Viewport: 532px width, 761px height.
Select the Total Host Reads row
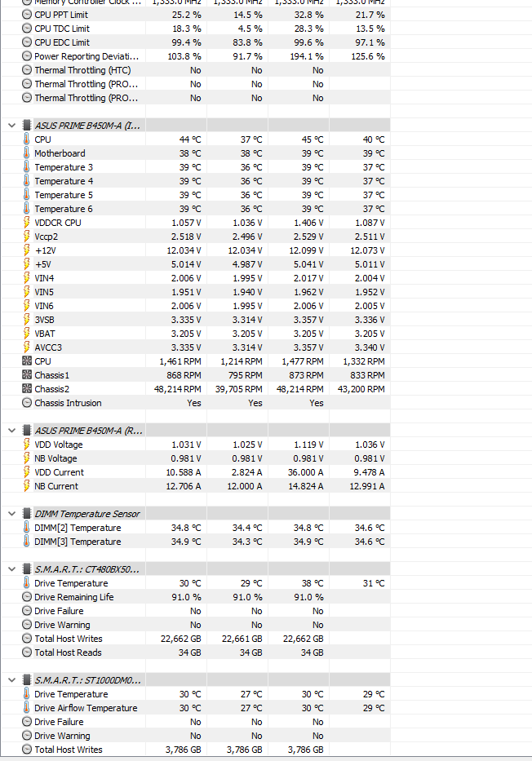[195, 653]
